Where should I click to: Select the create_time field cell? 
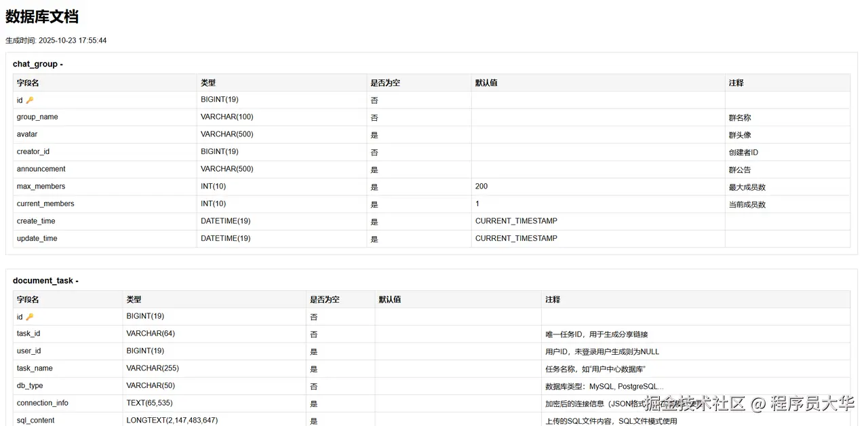coord(105,221)
